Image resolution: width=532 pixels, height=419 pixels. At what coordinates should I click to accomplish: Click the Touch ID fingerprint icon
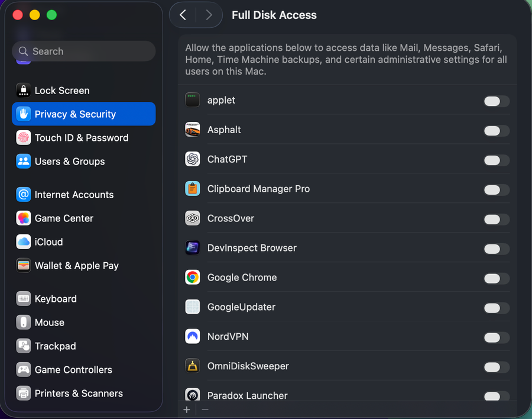(24, 138)
